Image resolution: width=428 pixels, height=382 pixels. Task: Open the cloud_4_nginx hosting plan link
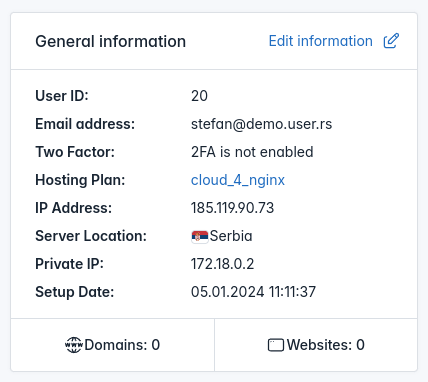pyautogui.click(x=238, y=180)
